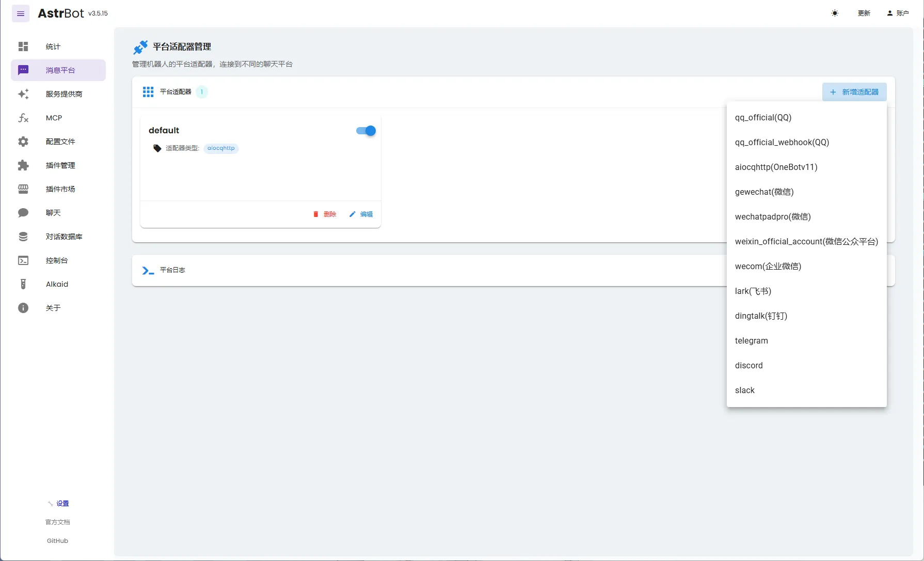This screenshot has width=924, height=561.
Task: Open the 官方文档 link
Action: [x=58, y=522]
